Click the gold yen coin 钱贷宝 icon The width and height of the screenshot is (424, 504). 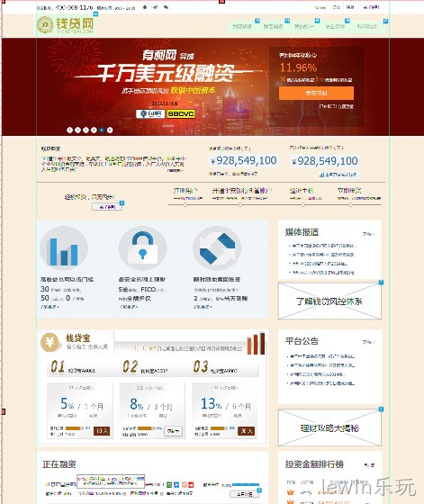pyautogui.click(x=50, y=342)
